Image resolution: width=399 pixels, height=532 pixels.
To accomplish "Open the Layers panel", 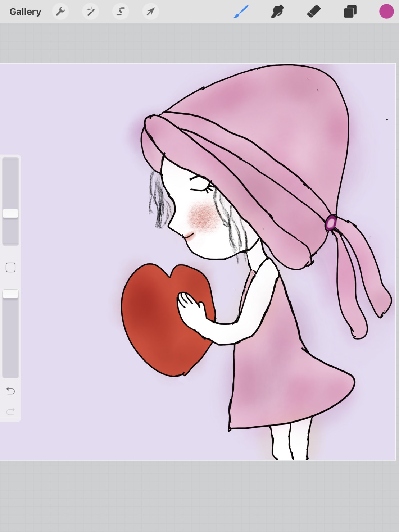I will [x=350, y=12].
